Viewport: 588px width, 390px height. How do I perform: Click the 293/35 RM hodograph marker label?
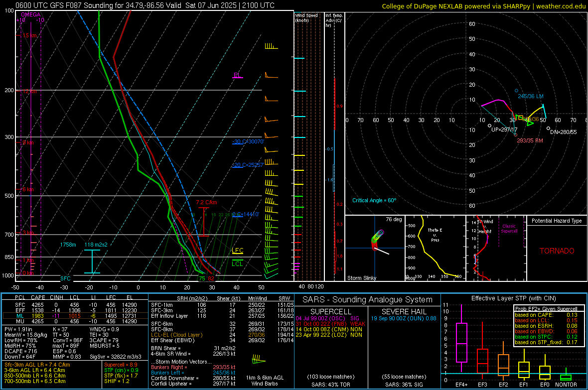click(530, 140)
